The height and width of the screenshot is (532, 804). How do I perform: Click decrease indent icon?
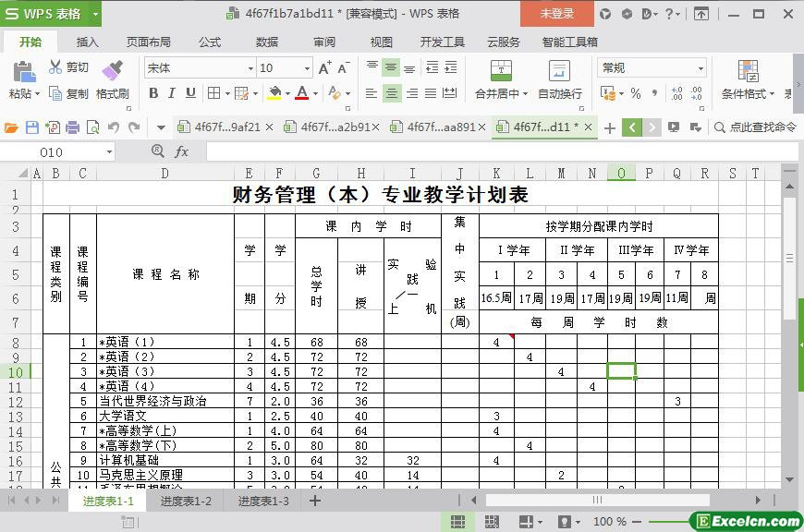(x=432, y=66)
